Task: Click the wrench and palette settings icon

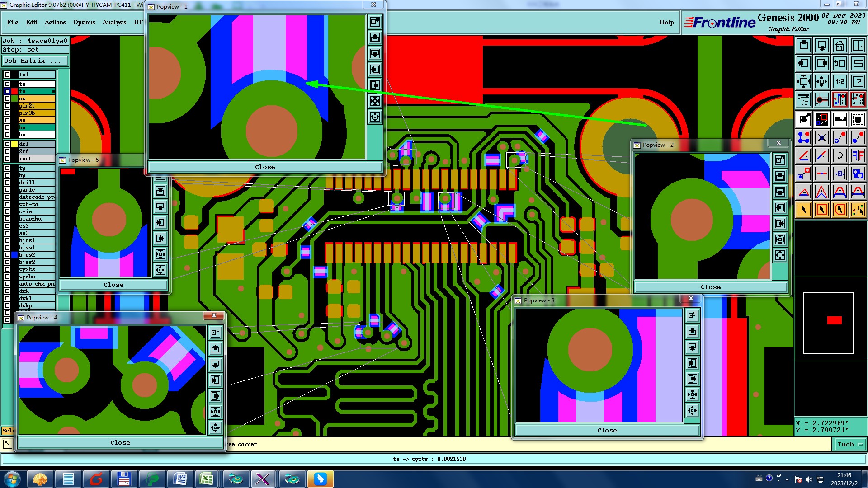Action: point(804,99)
